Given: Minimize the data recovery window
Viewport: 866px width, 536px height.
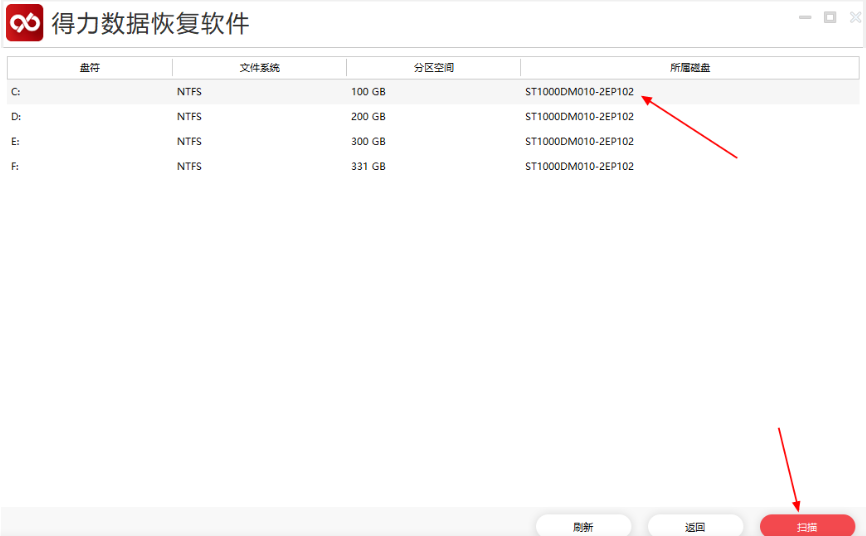Looking at the screenshot, I should tap(805, 17).
